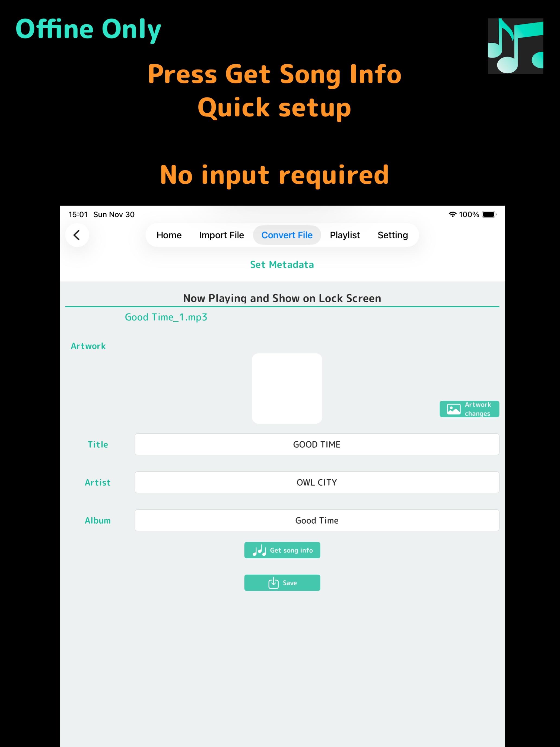This screenshot has height=747, width=560.
Task: Click the empty artwork thumbnail
Action: click(x=287, y=388)
